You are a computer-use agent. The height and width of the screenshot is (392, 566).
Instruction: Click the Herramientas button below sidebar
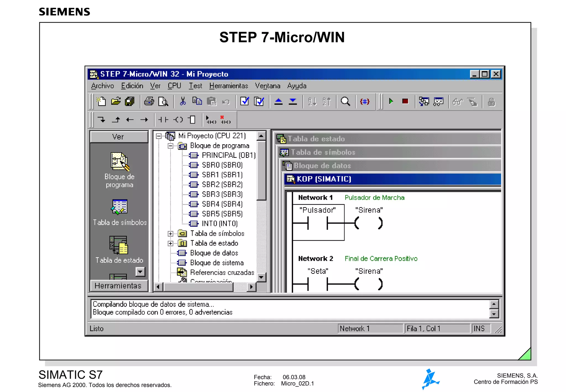(x=118, y=286)
